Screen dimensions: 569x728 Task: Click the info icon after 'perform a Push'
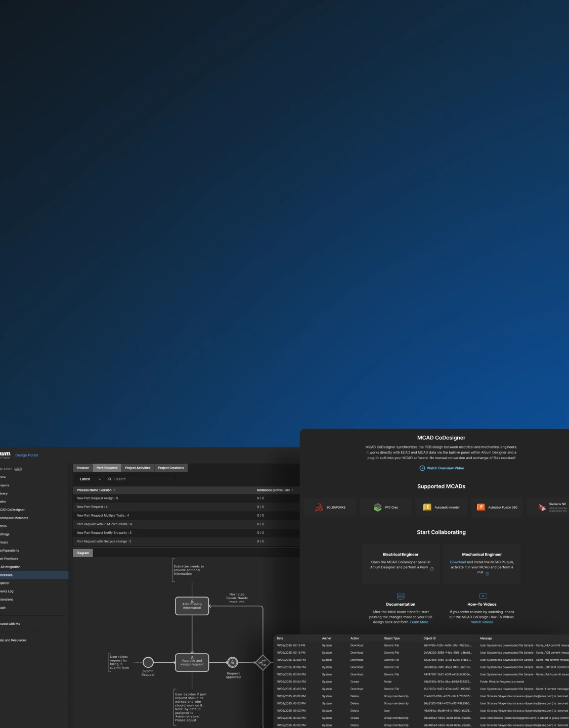point(432,569)
